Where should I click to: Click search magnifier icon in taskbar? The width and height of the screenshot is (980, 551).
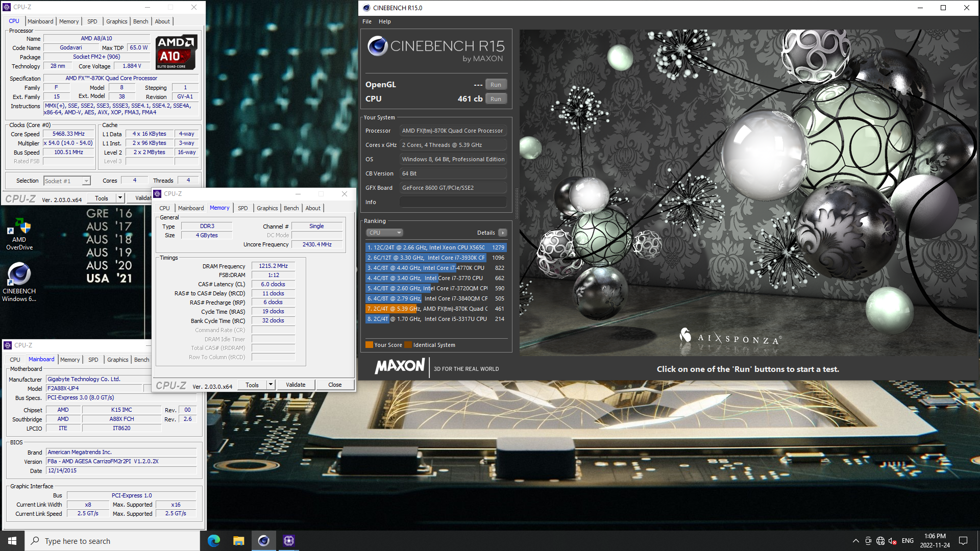point(35,541)
